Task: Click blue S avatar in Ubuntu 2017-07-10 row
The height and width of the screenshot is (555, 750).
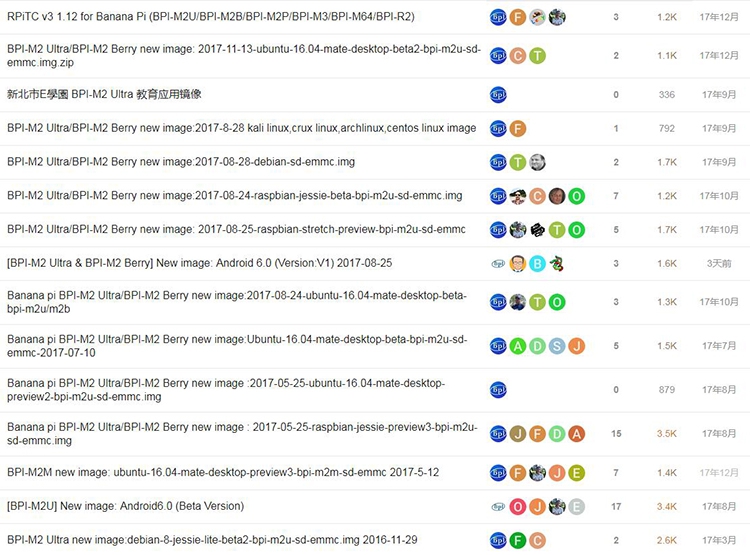Action: (557, 346)
